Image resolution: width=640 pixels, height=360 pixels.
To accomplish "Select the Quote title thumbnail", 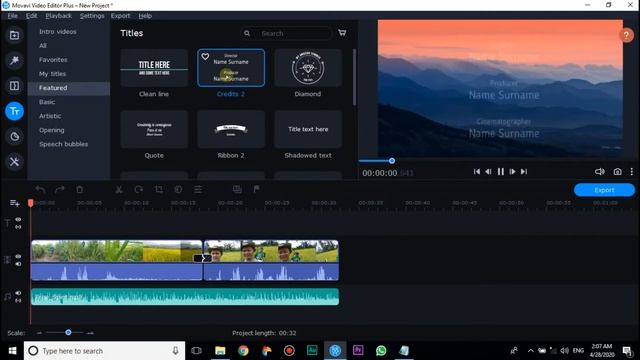I will coord(154,129).
